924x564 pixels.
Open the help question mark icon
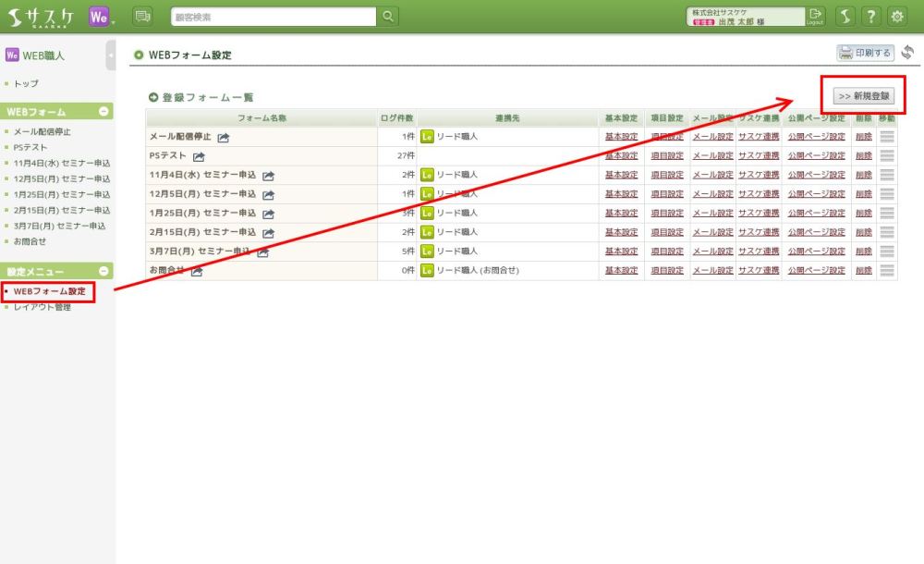tap(870, 16)
